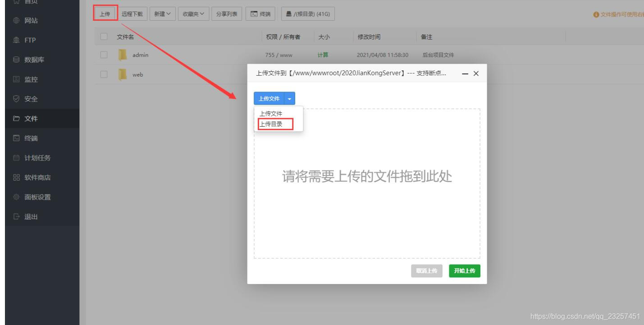Image resolution: width=644 pixels, height=325 pixels.
Task: Click the shield icon beside 安全
Action: click(x=17, y=99)
